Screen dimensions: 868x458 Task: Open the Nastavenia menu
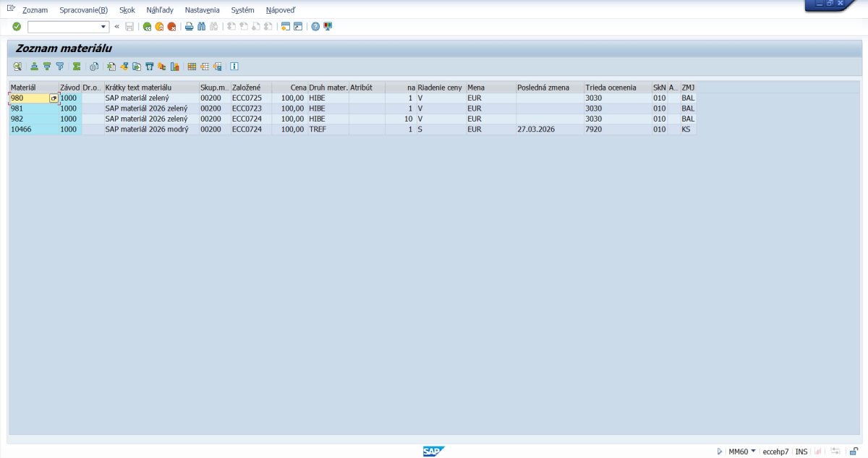coord(202,10)
